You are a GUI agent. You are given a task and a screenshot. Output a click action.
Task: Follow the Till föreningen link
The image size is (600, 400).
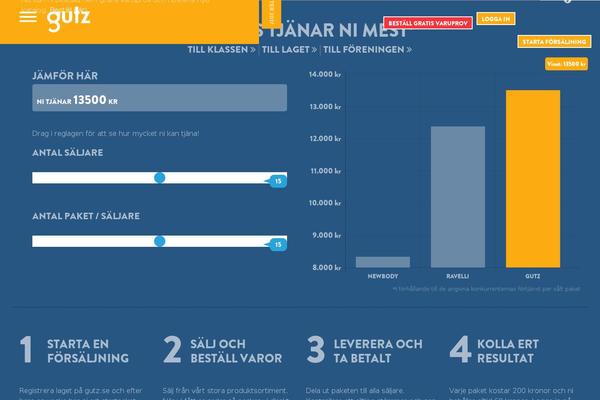pyautogui.click(x=367, y=50)
